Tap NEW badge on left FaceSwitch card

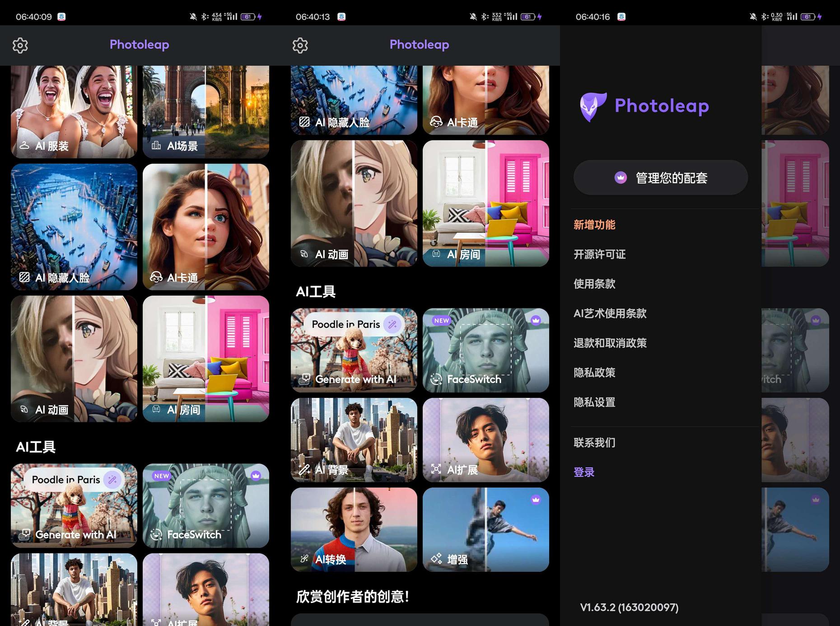point(162,476)
